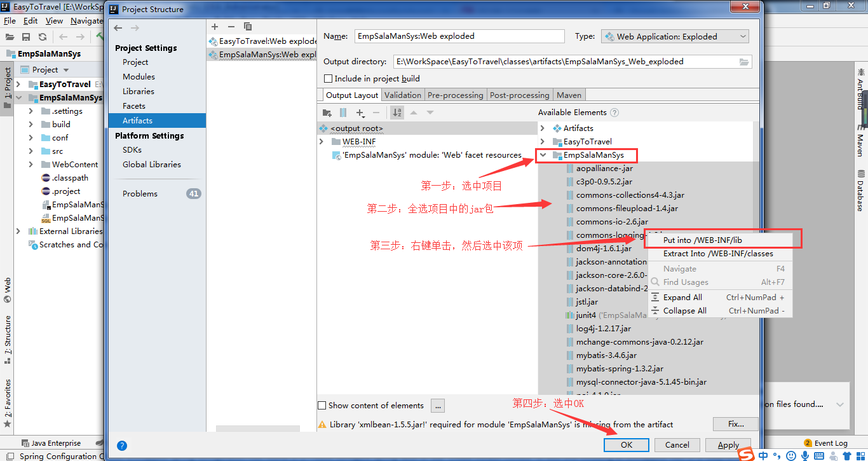Go back using Project Structure back arrow
Viewport: 868px width, 461px height.
click(118, 28)
